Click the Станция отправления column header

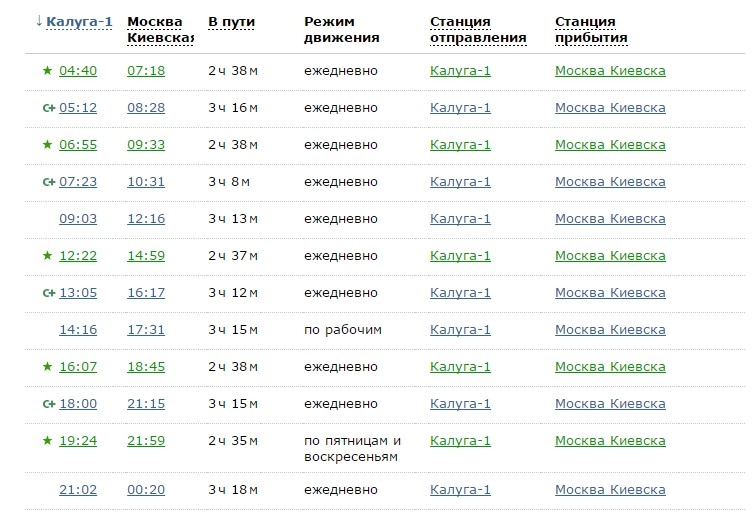[x=478, y=30]
